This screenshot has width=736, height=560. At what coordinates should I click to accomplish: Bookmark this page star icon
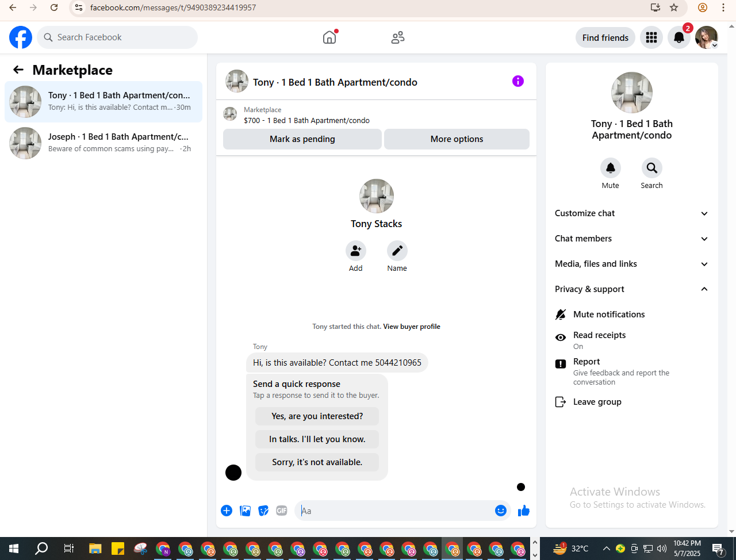[674, 7]
